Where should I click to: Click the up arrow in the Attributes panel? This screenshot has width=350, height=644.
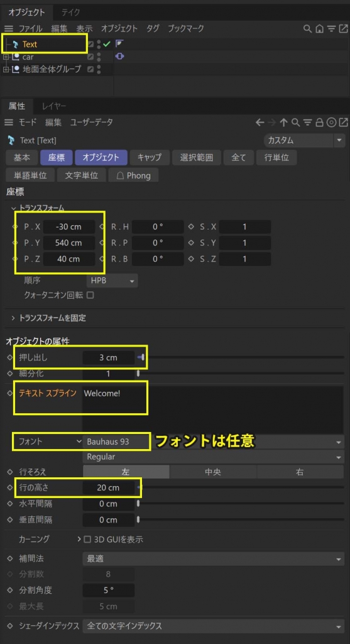click(284, 123)
